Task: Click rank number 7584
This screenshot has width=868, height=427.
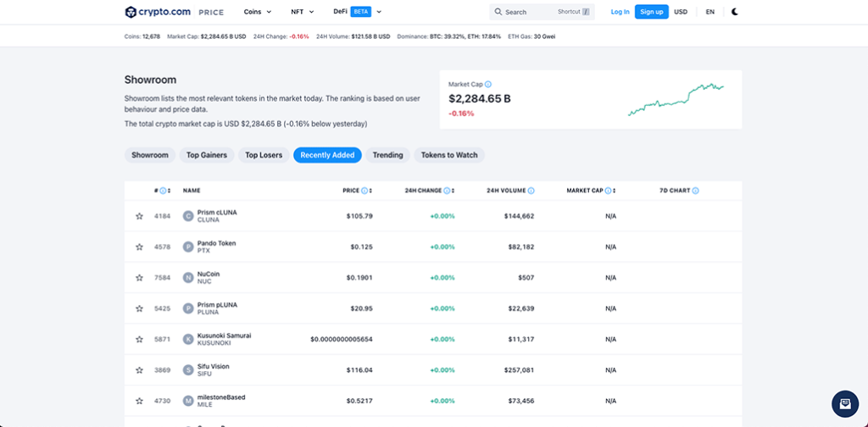Action: coord(162,278)
